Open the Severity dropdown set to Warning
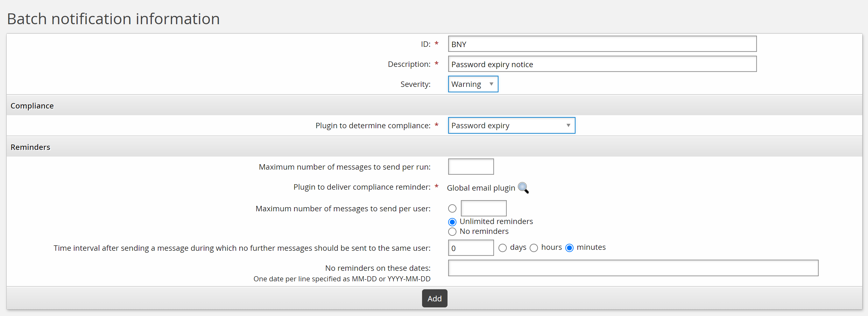Screen dimensions: 868x316 click(472, 84)
